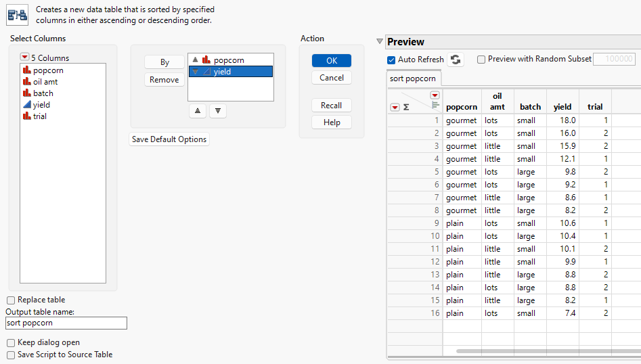Click the Sort platform icon at top left
The image size is (641, 364).
pyautogui.click(x=17, y=14)
